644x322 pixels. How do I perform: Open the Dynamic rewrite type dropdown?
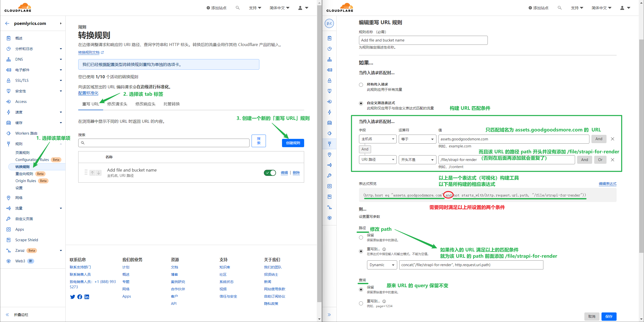[x=382, y=265]
